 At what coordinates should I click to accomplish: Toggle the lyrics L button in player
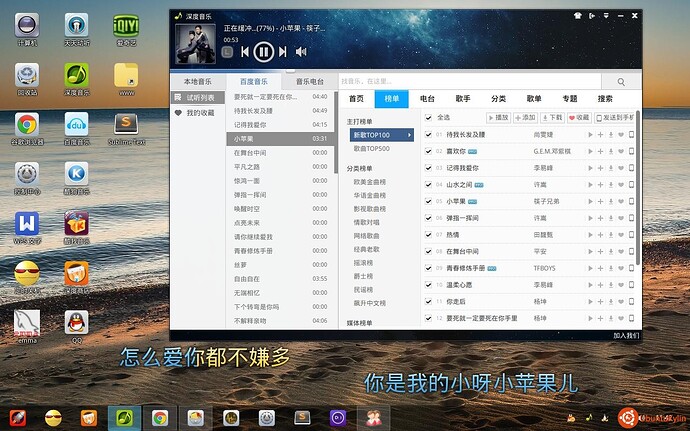coord(227,52)
